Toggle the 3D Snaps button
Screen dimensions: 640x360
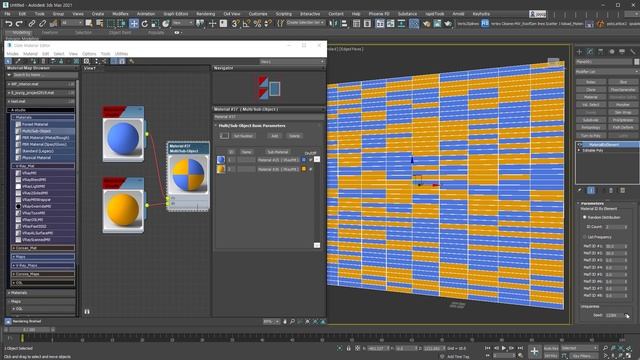tap(235, 24)
